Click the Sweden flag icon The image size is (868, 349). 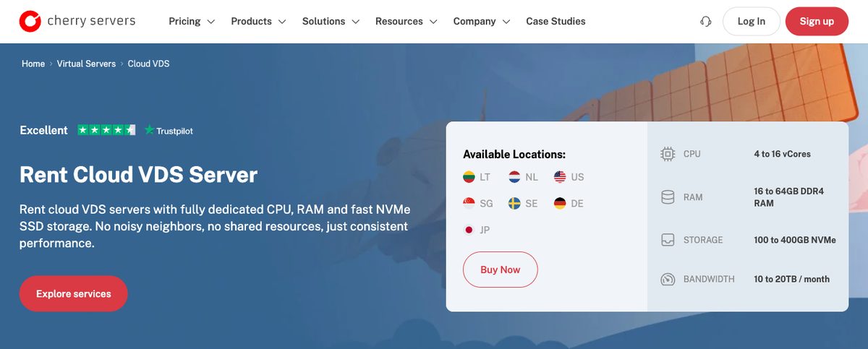click(514, 204)
